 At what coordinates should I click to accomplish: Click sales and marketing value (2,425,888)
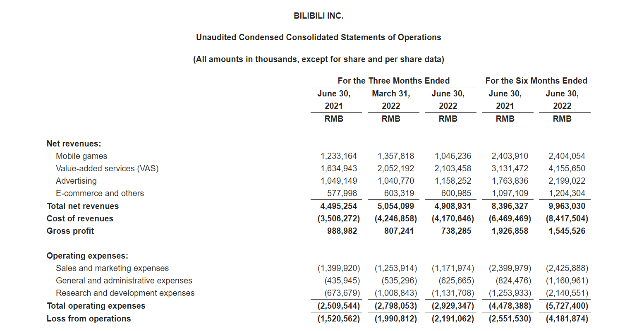[567, 268]
